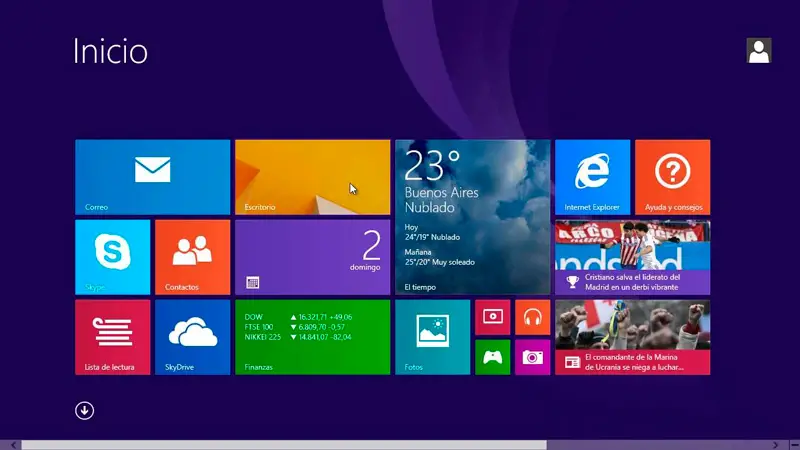
Task: Open El tiempo weather tile
Action: [472, 217]
